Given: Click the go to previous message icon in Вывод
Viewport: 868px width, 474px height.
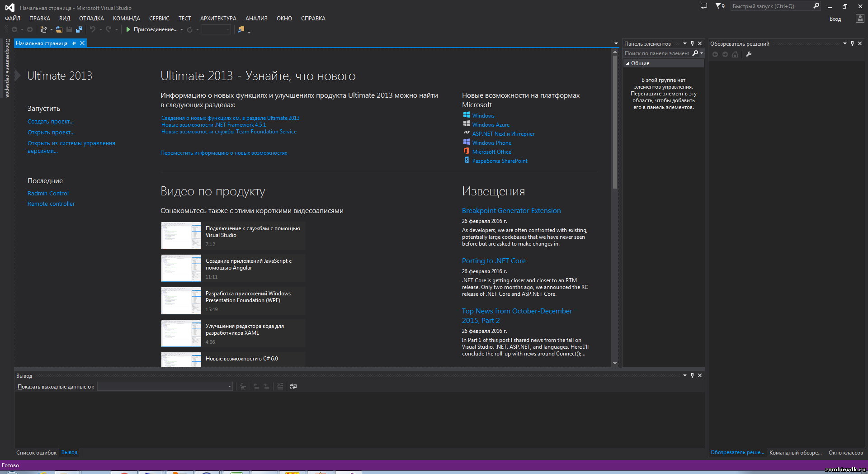Looking at the screenshot, I should pos(256,386).
